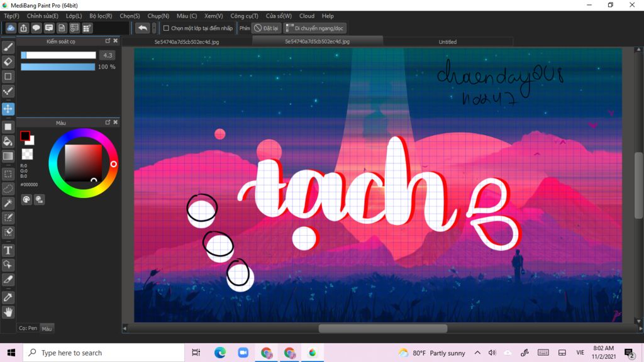Viewport: 644px width, 362px height.
Task: Click the Di chuyển ngang/dọc button
Action: tap(315, 28)
